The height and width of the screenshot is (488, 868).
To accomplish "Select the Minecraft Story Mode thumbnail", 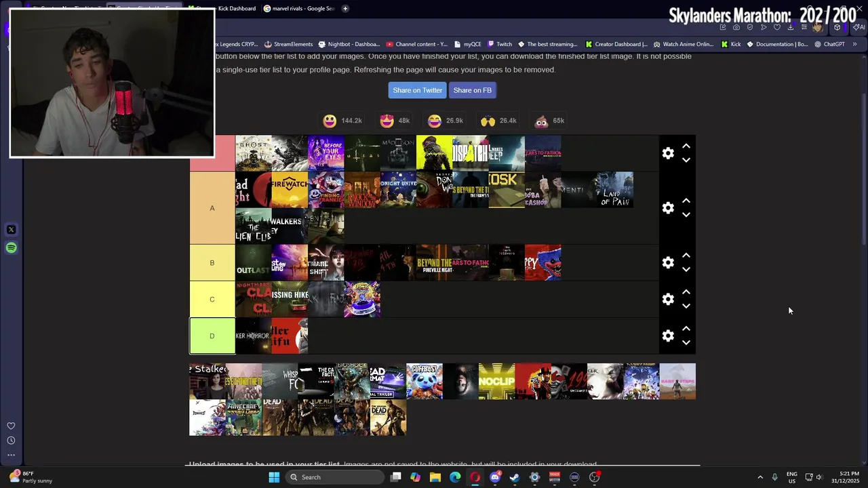I will (243, 418).
